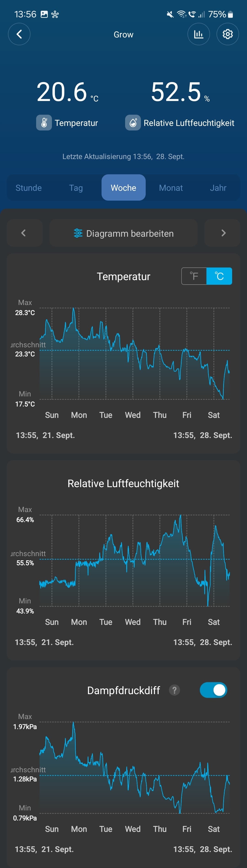Tap the sliders icon beside Diagramm bearbeiten
This screenshot has width=247, height=868.
(x=78, y=233)
